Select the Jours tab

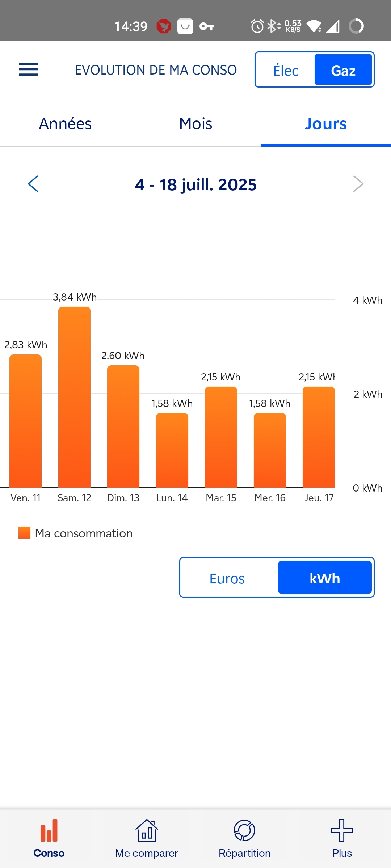coord(325,124)
